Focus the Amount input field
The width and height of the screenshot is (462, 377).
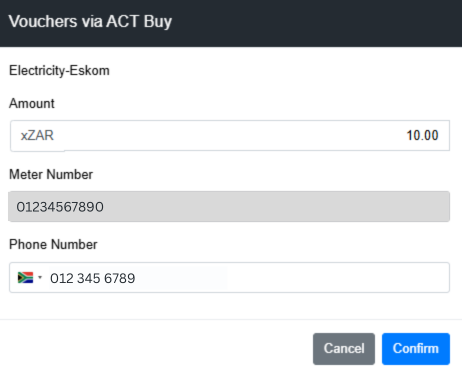[230, 135]
